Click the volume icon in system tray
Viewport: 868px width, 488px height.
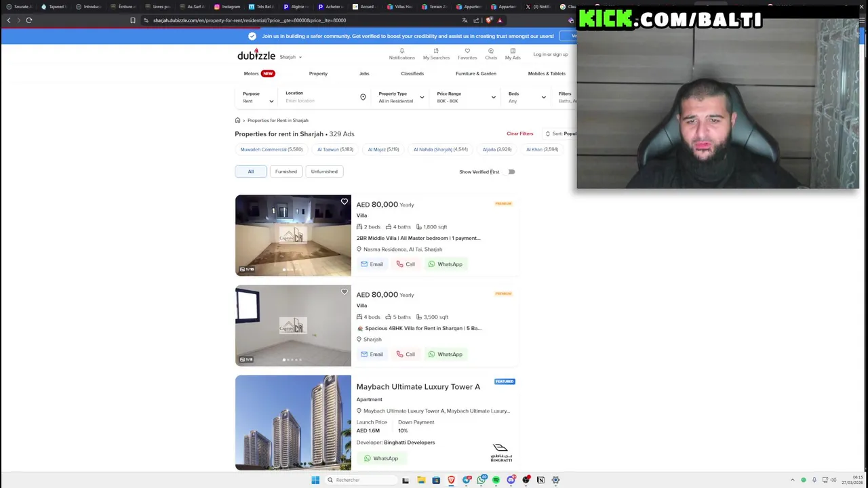point(833,480)
